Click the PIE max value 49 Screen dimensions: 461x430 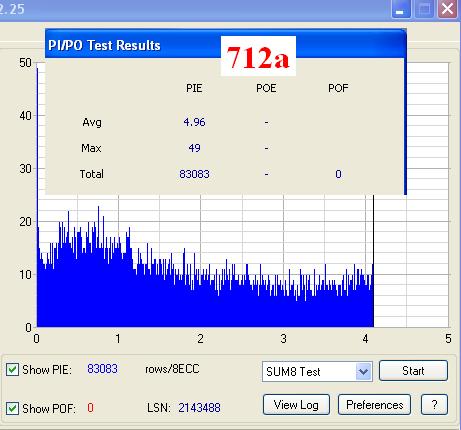(194, 148)
